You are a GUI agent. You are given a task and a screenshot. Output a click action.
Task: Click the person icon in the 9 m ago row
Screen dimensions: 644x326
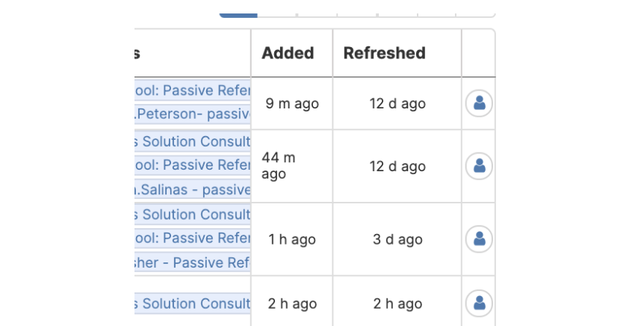pyautogui.click(x=479, y=103)
